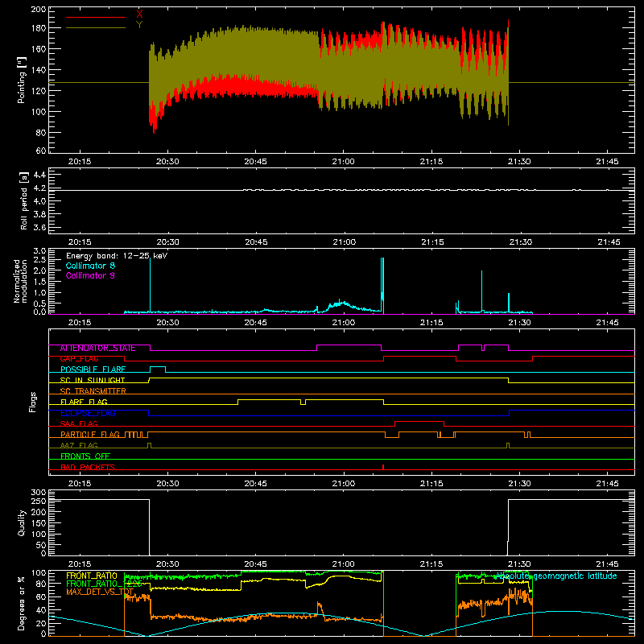Click the red X legend line sample

[x=96, y=17]
